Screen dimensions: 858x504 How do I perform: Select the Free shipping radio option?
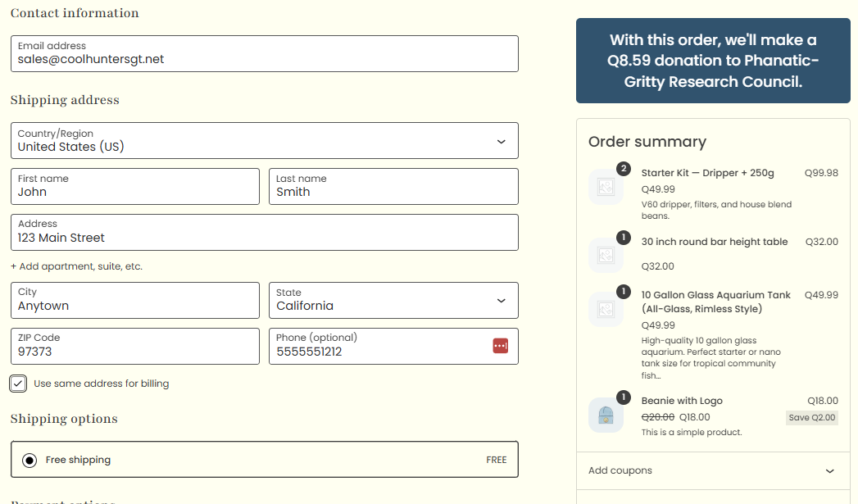pos(30,461)
